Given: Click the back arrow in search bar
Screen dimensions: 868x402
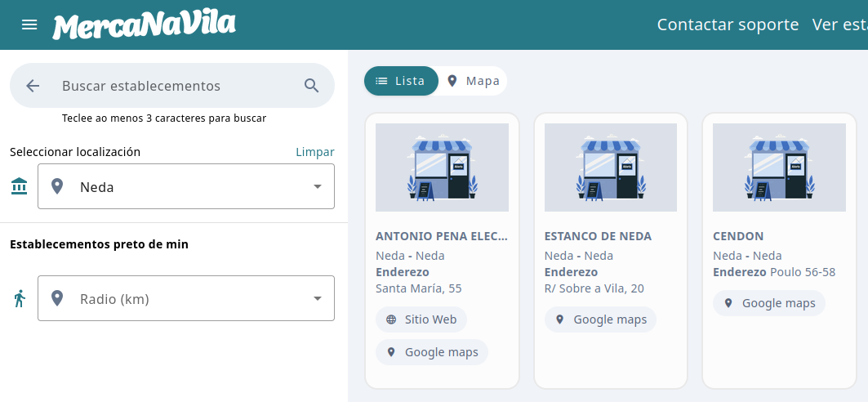Looking at the screenshot, I should click(33, 86).
